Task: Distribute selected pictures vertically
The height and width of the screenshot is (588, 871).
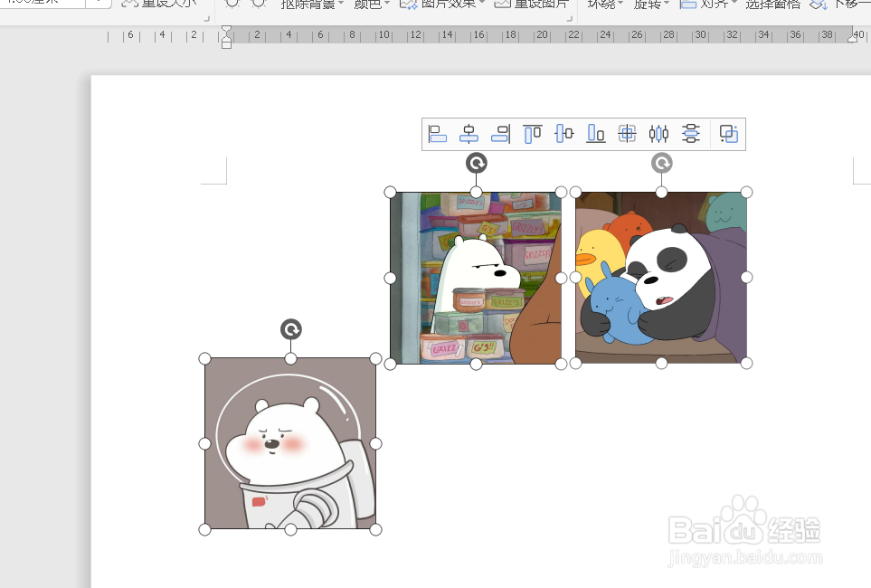Action: [690, 134]
